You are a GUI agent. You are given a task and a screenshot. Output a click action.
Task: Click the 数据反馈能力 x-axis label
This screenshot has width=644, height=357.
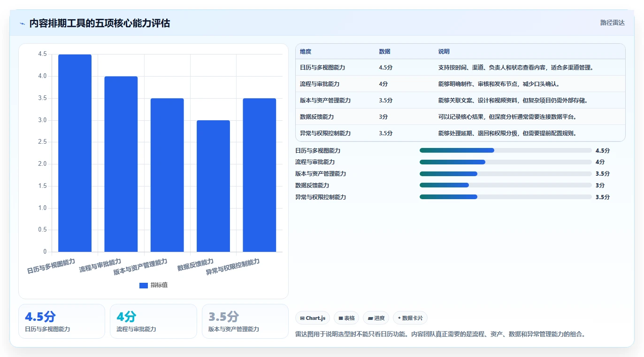[195, 265]
